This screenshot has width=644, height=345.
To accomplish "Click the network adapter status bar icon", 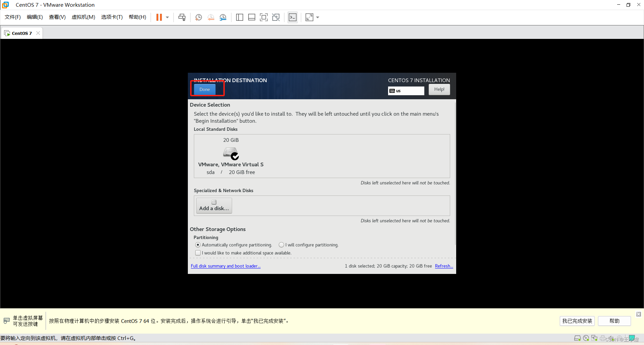I will coord(594,338).
